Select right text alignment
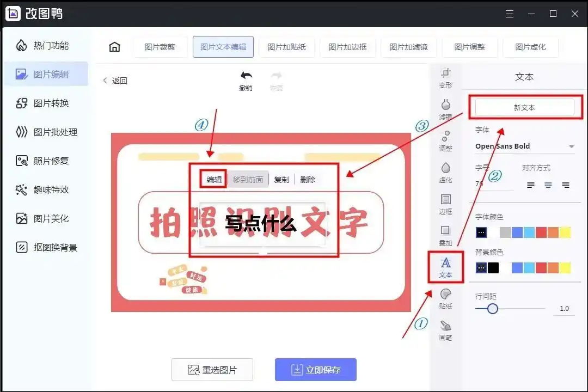This screenshot has height=392, width=588. click(x=566, y=185)
